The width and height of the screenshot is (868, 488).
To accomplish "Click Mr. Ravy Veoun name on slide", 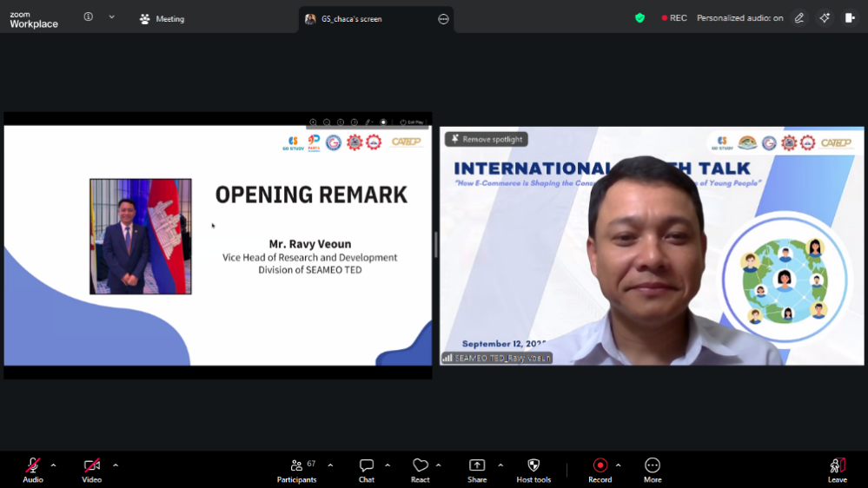I will (310, 244).
